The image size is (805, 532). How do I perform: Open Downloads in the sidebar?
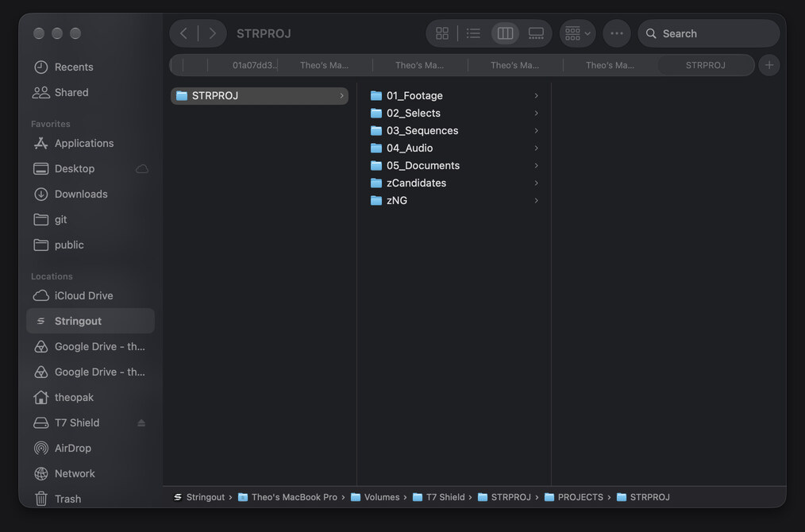(x=91, y=194)
